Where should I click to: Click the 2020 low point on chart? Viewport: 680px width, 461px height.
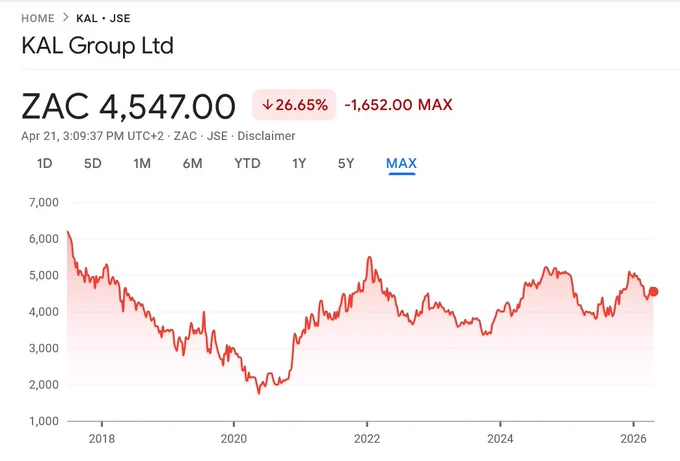pos(259,393)
